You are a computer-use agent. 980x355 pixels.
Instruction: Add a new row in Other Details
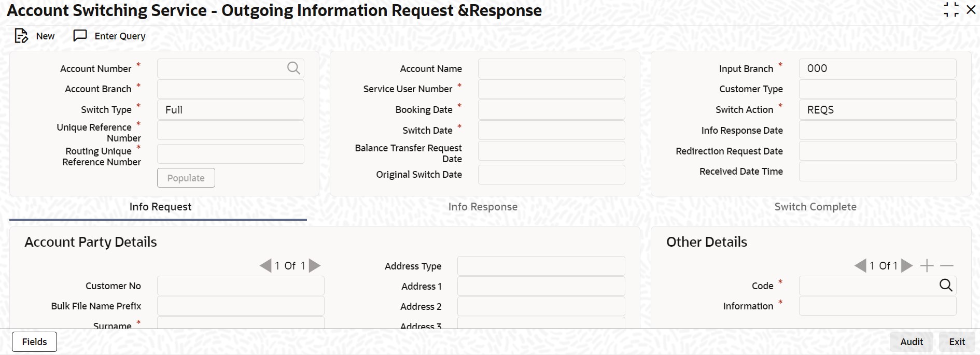point(927,265)
